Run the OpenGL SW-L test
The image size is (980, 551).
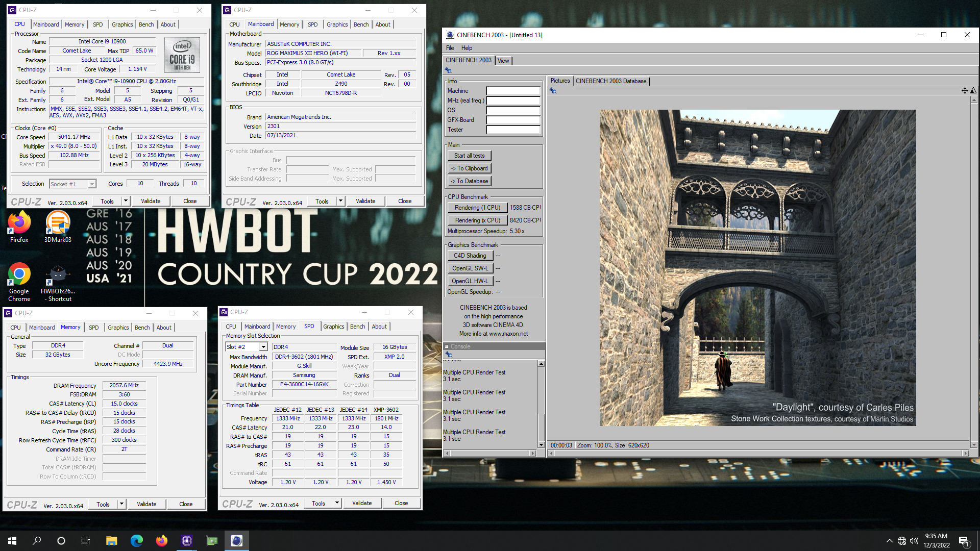(x=470, y=268)
